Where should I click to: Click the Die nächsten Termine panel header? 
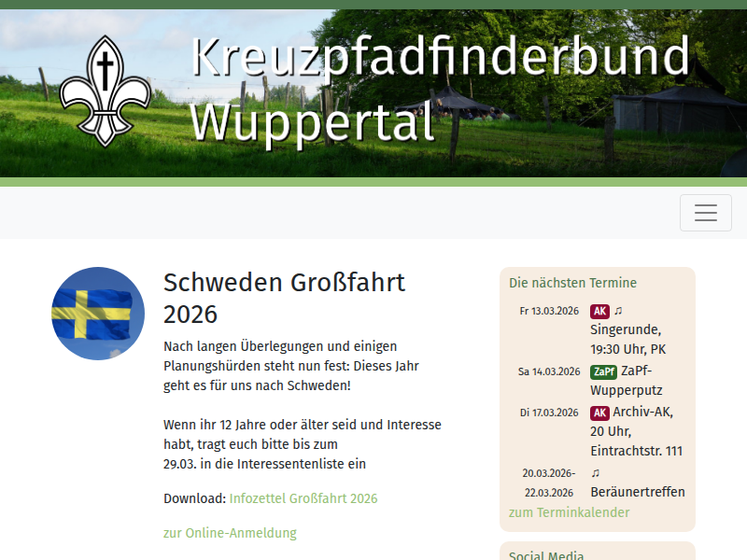pyautogui.click(x=572, y=283)
